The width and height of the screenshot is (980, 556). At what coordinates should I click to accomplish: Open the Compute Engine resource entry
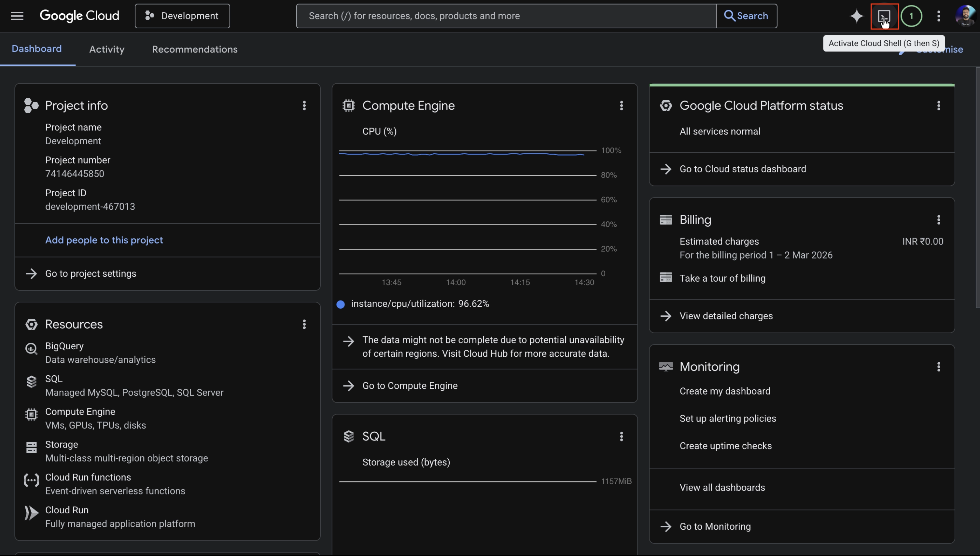[95, 418]
